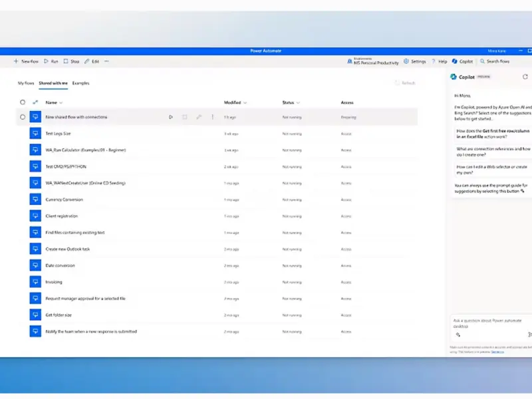The height and width of the screenshot is (399, 532).
Task: Sort by Name column dropdown
Action: point(61,103)
